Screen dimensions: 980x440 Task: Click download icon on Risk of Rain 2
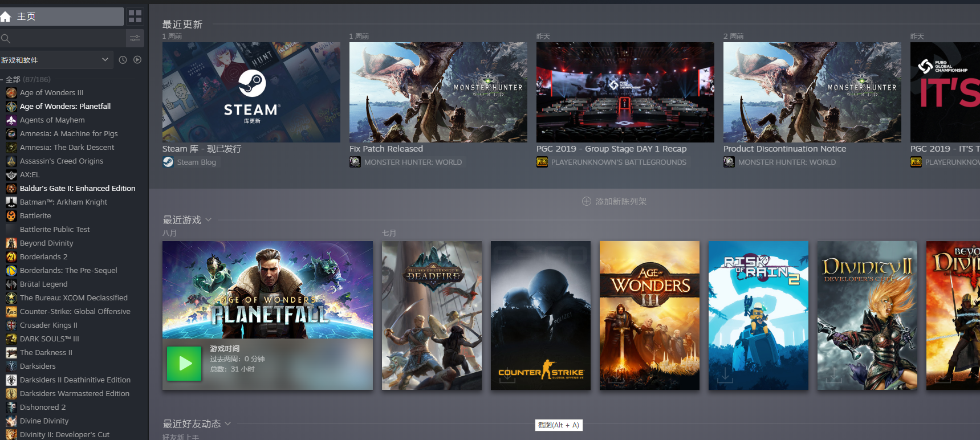coord(725,376)
